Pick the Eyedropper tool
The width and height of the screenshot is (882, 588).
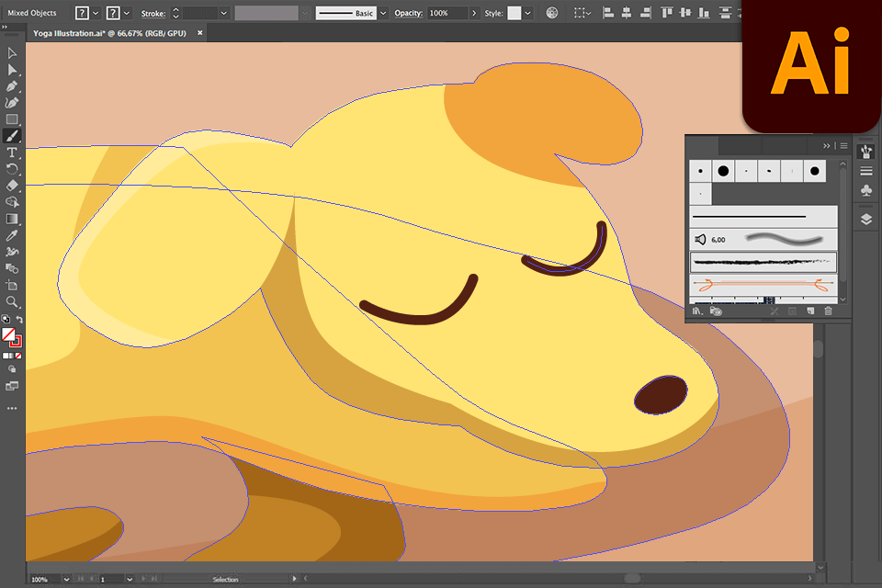coord(12,235)
